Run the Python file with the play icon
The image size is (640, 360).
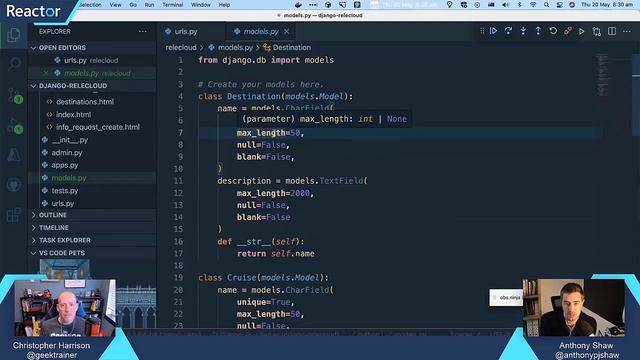[x=582, y=31]
